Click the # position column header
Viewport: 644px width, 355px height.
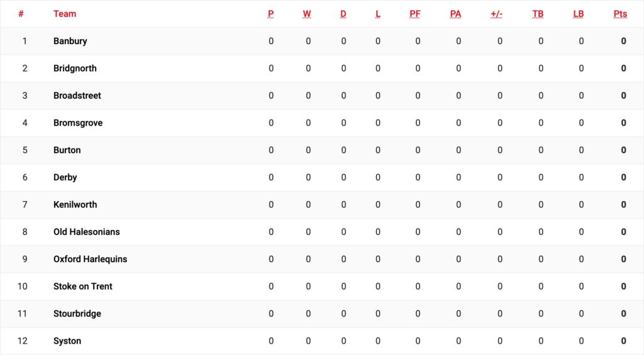point(21,14)
